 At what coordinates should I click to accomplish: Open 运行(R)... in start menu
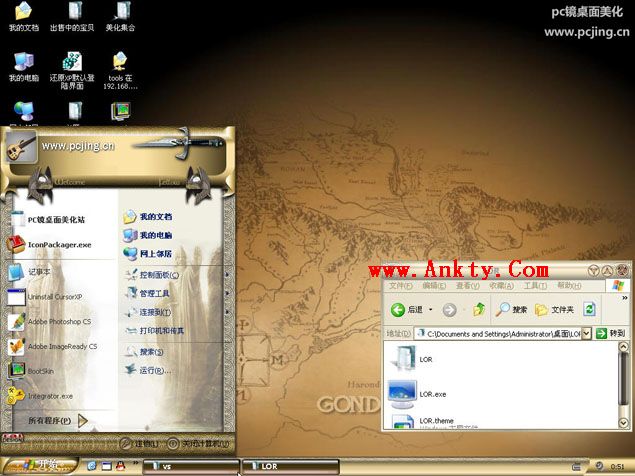click(148, 370)
